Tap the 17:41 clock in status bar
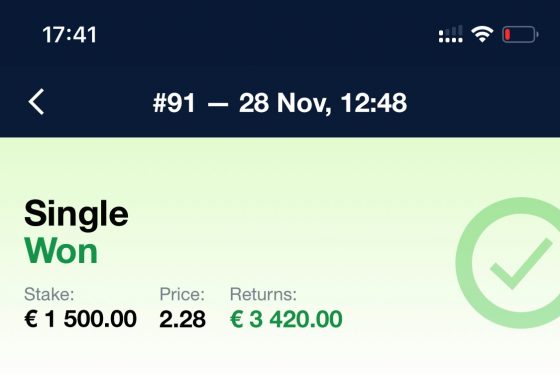The width and height of the screenshot is (560, 375). coord(69,35)
